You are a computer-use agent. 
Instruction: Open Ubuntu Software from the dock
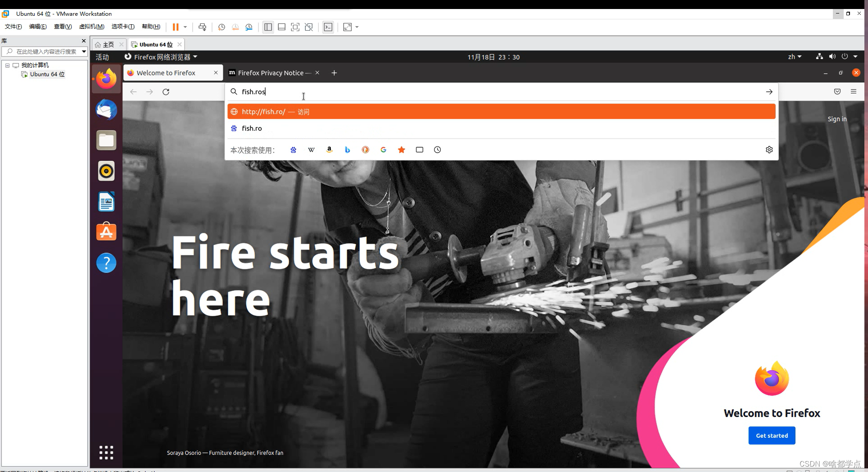[x=106, y=232]
